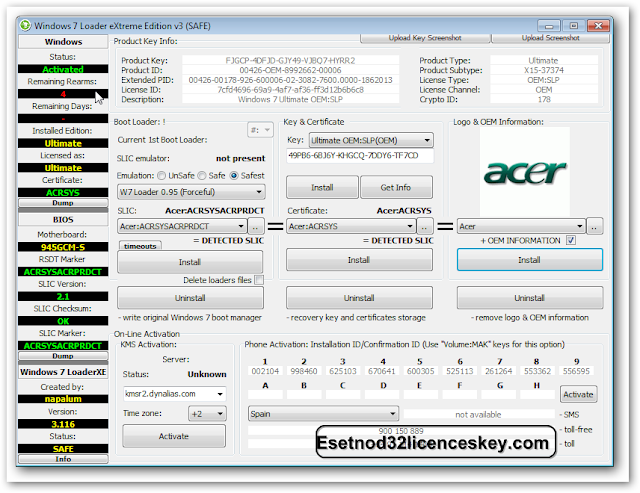Click the Windows section header

tap(63, 42)
